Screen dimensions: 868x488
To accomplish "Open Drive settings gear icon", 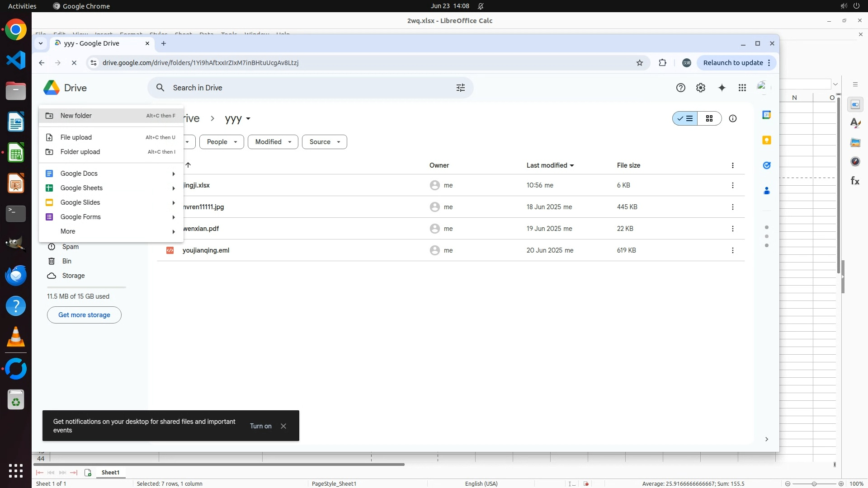I will [x=700, y=88].
